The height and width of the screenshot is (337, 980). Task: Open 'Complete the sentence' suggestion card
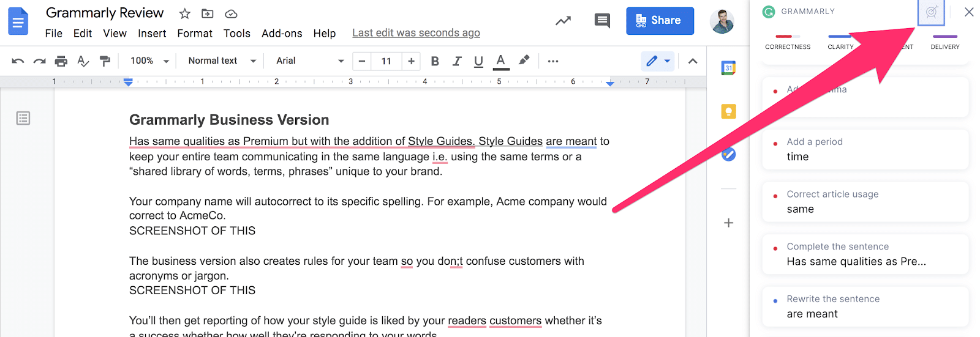coord(865,254)
